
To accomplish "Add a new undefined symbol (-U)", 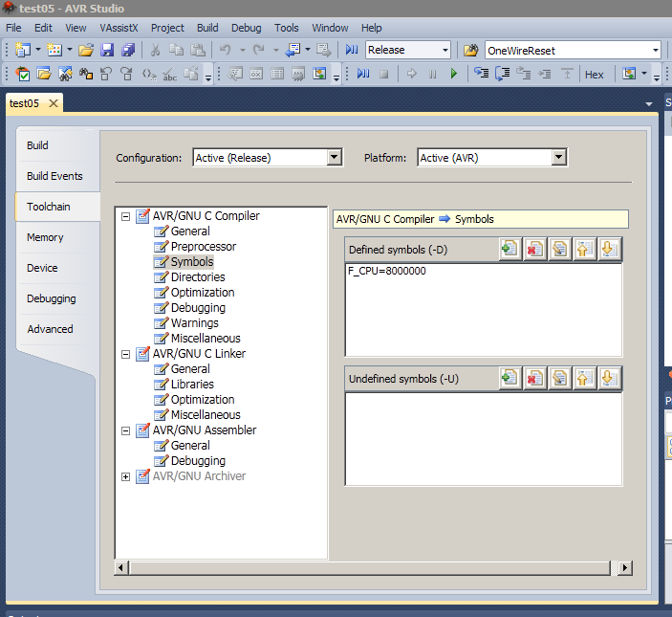I will (509, 378).
